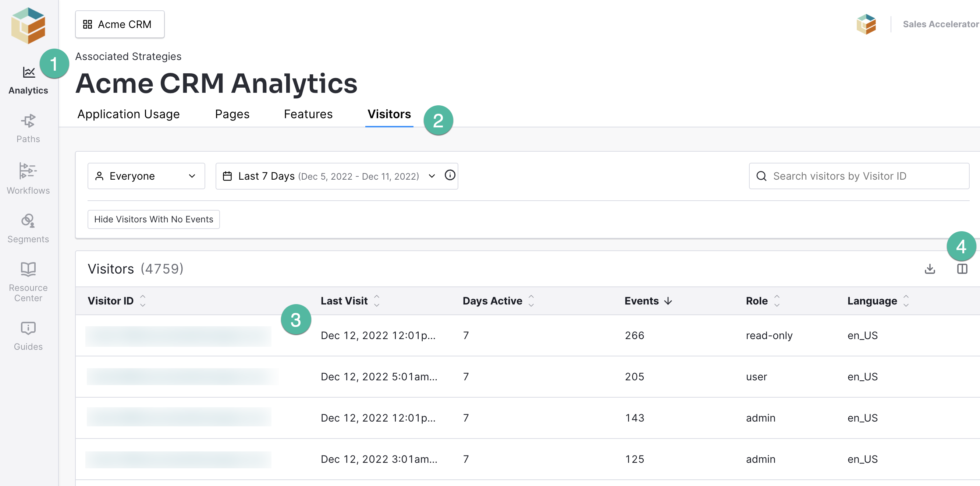
Task: Sort table by Events column
Action: coord(648,301)
